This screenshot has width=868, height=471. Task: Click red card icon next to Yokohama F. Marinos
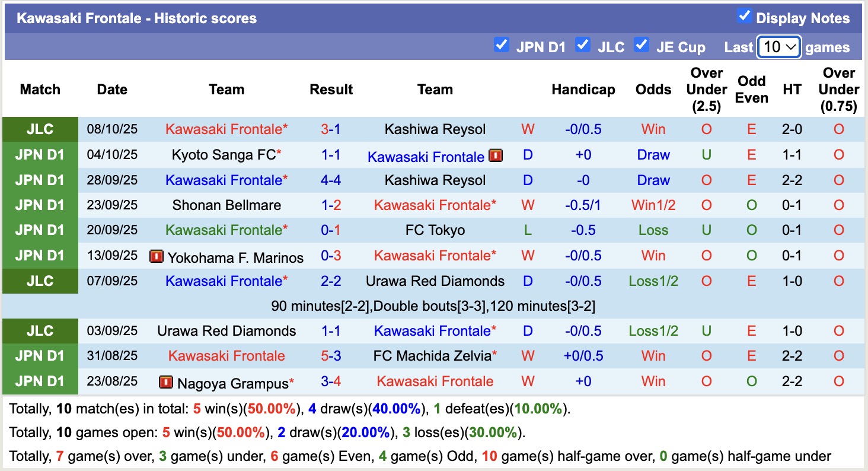click(x=155, y=257)
